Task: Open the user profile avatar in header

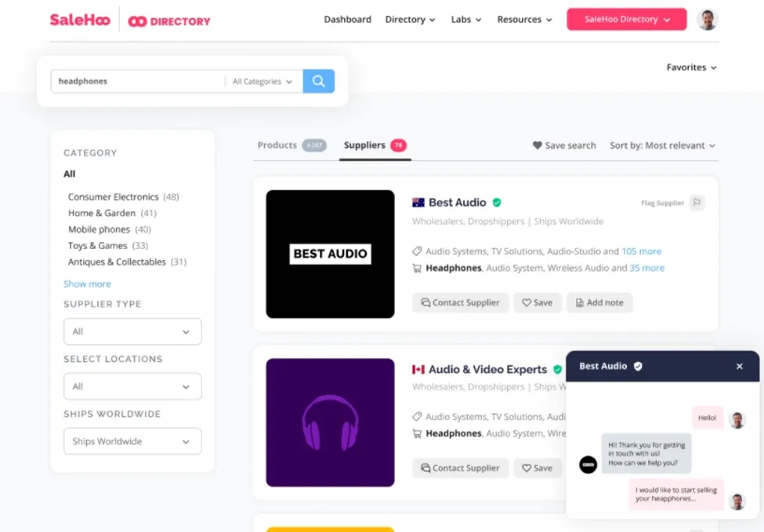Action: (x=708, y=20)
